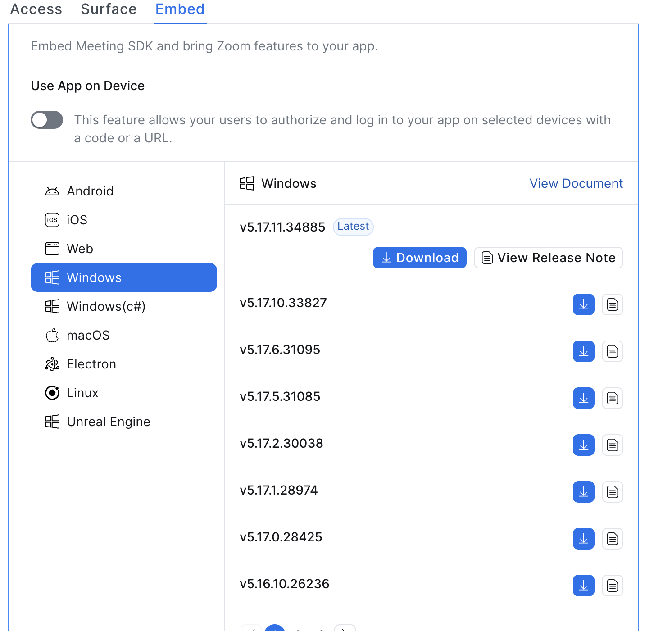Choose the macOS platform

88,335
